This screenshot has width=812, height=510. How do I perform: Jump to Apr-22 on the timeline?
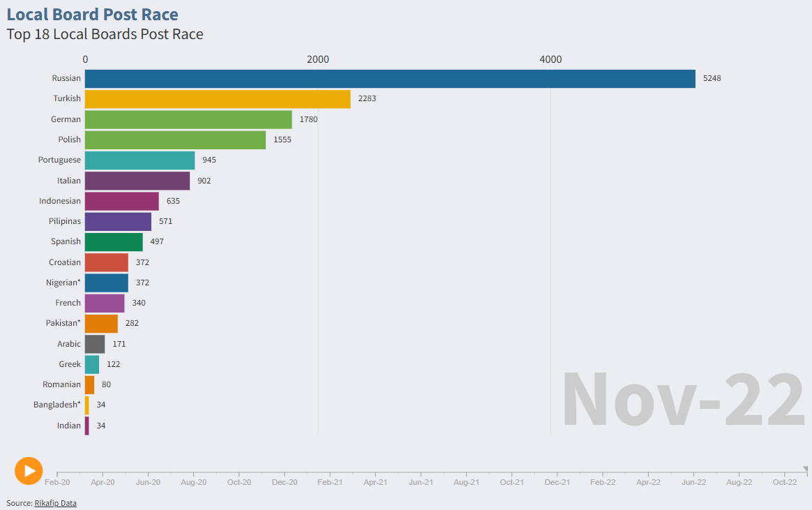click(x=648, y=482)
